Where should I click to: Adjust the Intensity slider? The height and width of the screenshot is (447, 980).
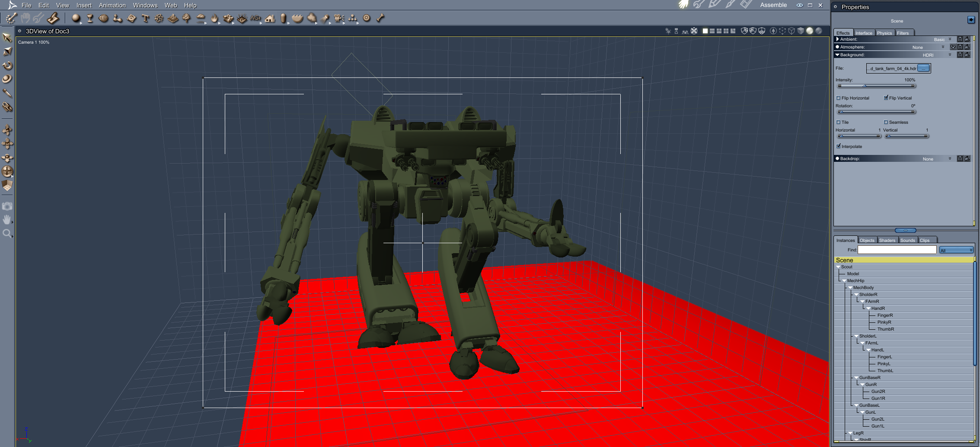coord(876,86)
